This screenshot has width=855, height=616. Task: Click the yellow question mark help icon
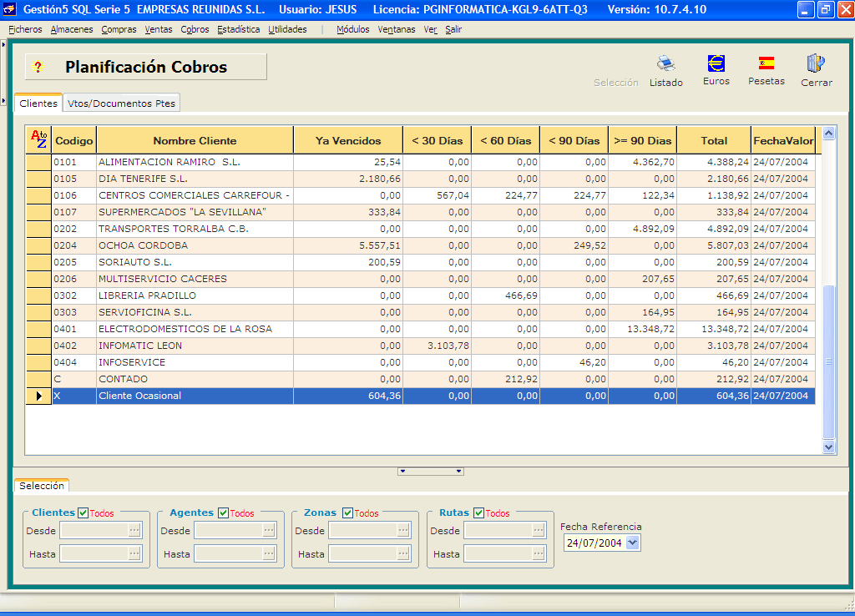point(38,67)
